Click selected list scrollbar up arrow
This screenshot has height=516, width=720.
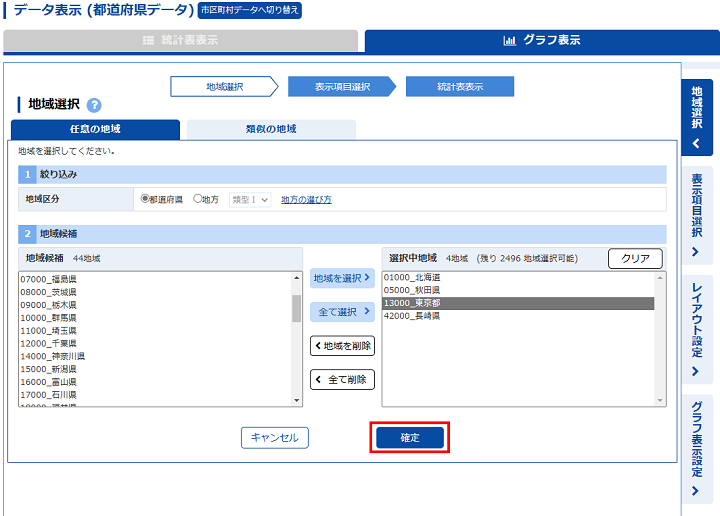660,278
